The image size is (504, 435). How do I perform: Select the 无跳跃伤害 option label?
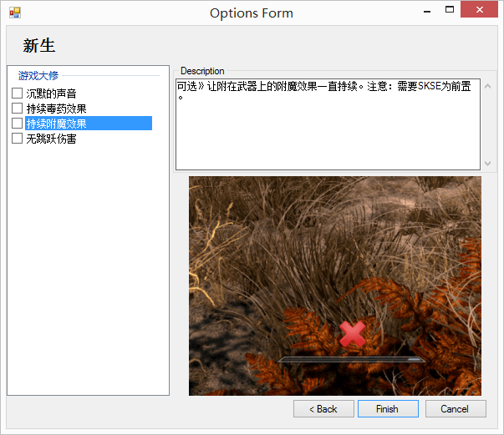(51, 139)
